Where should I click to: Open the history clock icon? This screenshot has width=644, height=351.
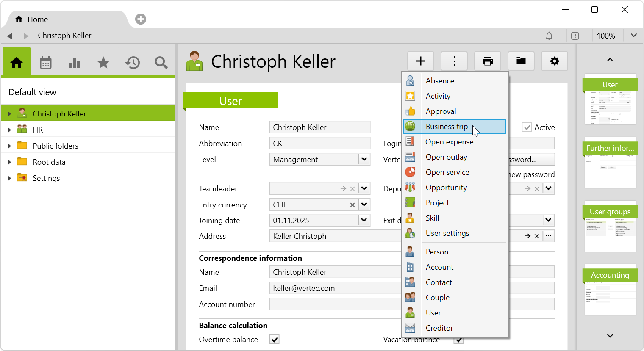point(132,63)
